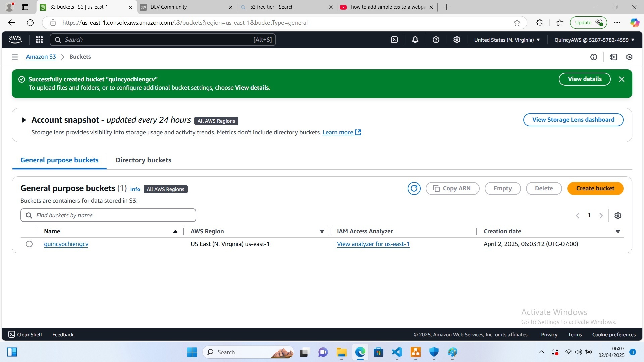The width and height of the screenshot is (644, 362).
Task: Open View analyzer for us-east-1 link
Action: (373, 244)
